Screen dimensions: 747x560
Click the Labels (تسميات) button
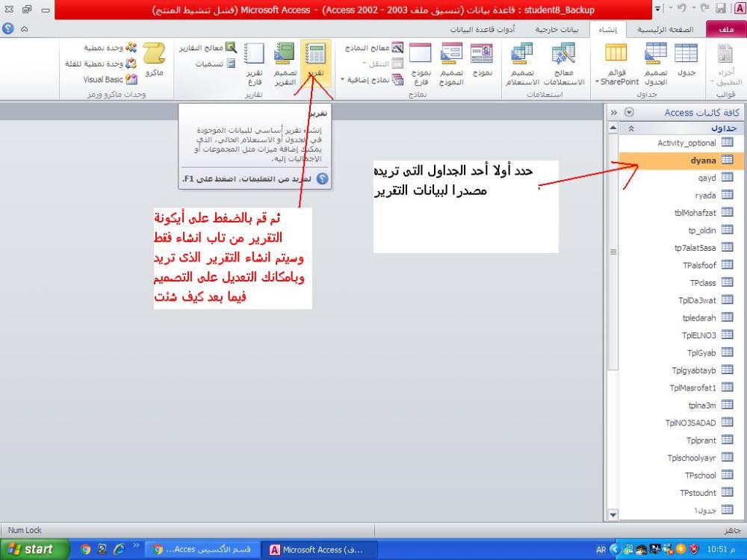pyautogui.click(x=215, y=63)
